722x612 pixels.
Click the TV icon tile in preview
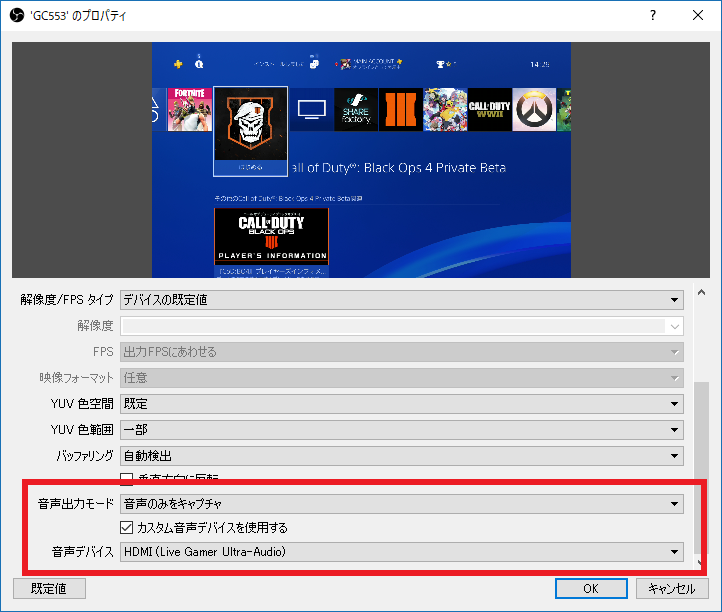(x=312, y=110)
